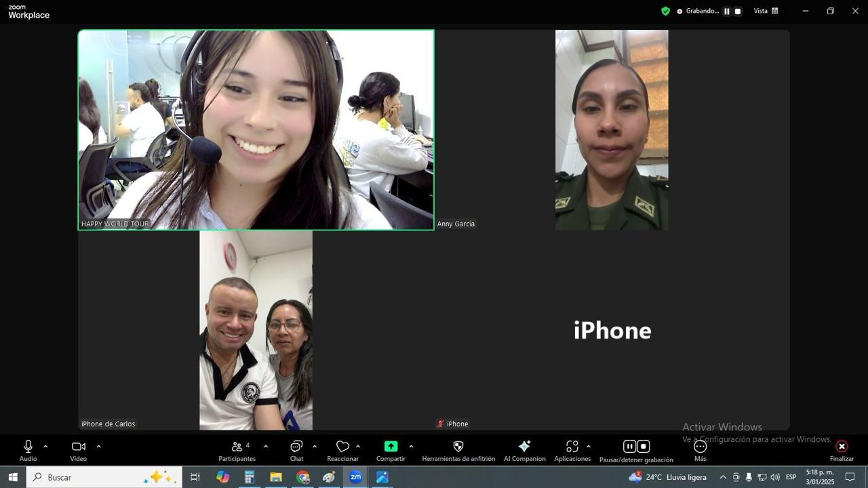Click the iPhone de Carlos name label

108,424
